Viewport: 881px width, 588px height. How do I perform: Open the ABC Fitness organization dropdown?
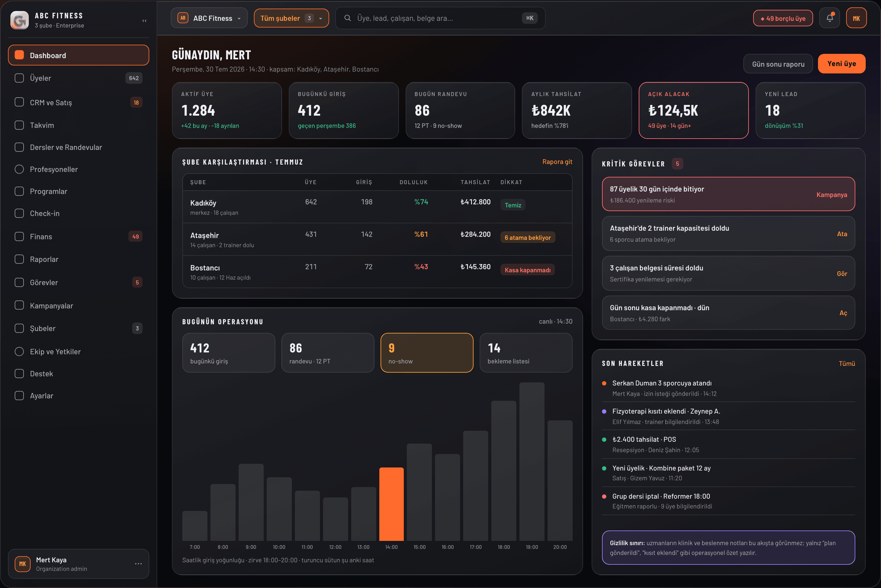pyautogui.click(x=209, y=18)
